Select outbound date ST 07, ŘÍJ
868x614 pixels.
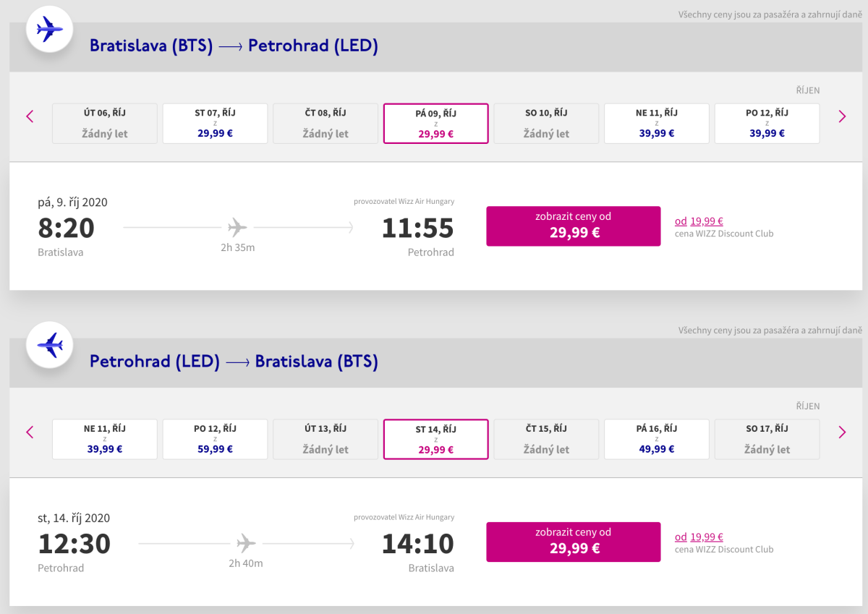tap(215, 124)
